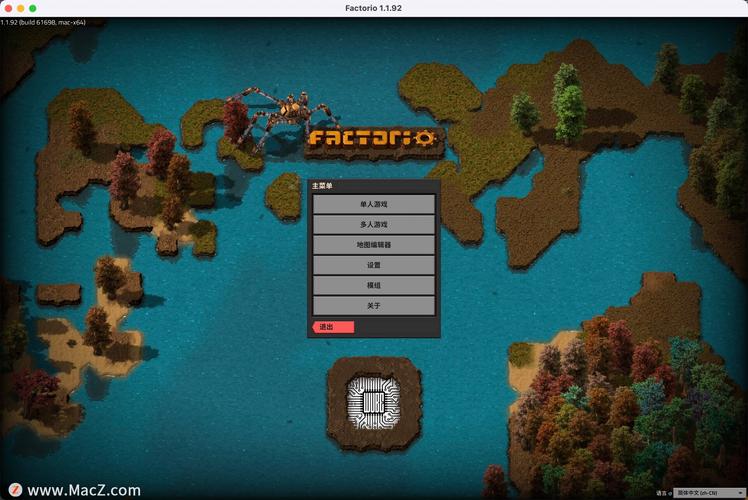Click the red exit button (退出)

coord(333,327)
